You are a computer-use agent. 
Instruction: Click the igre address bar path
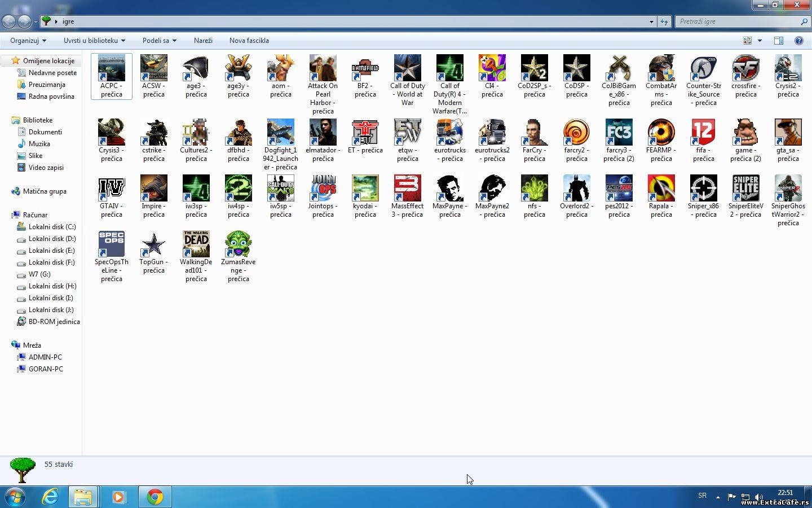[x=68, y=21]
